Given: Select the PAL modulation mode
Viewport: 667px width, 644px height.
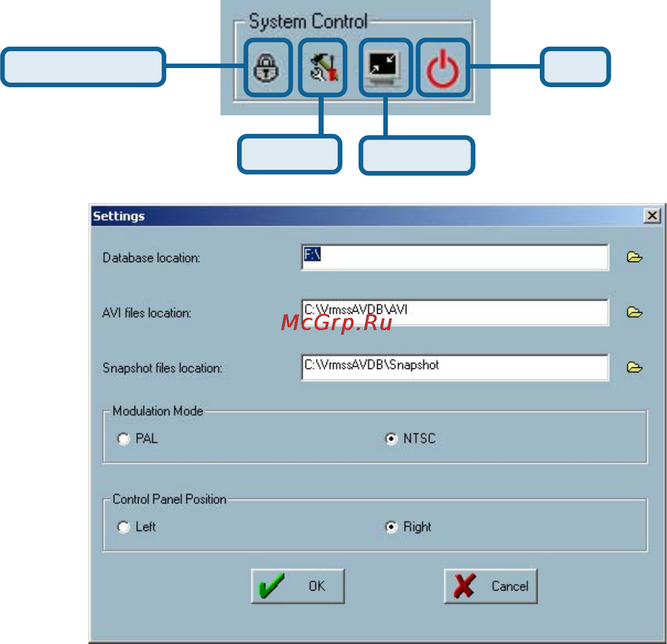Looking at the screenshot, I should click(123, 439).
